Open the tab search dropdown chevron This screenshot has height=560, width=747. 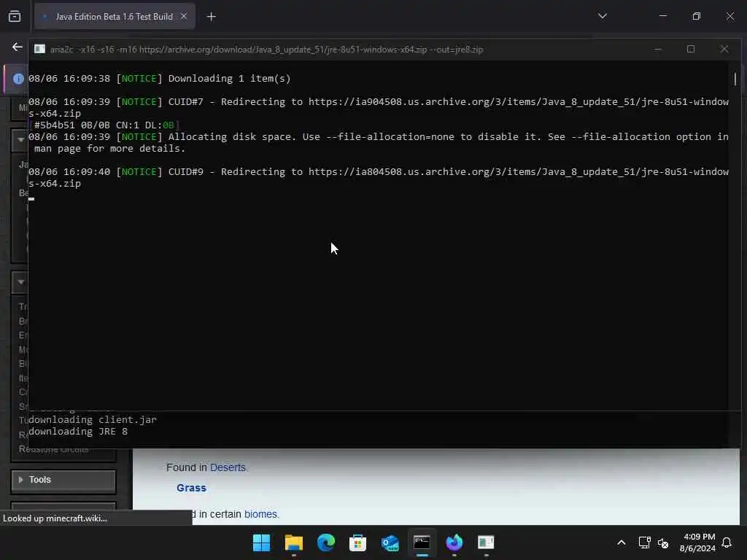(x=602, y=16)
